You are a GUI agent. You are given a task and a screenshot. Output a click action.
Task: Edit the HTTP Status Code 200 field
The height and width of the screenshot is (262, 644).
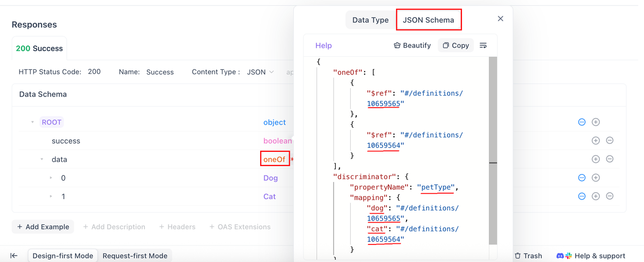94,72
